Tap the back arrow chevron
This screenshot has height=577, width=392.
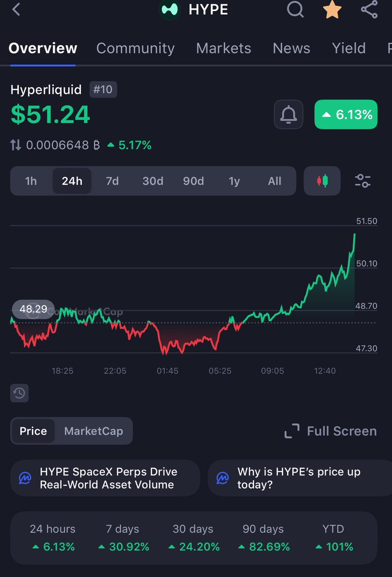[16, 9]
